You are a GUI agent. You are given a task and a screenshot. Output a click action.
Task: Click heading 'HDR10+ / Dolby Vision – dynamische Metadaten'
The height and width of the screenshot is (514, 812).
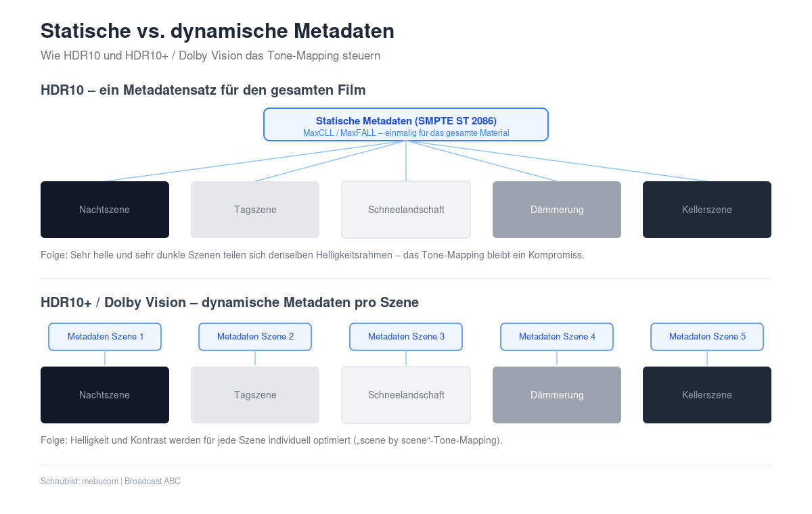pyautogui.click(x=229, y=302)
